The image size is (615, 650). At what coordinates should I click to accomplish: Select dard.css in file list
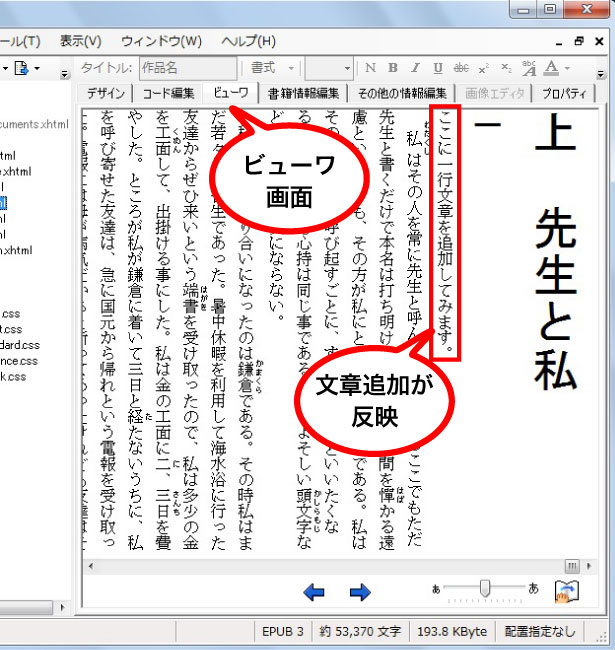point(20,344)
